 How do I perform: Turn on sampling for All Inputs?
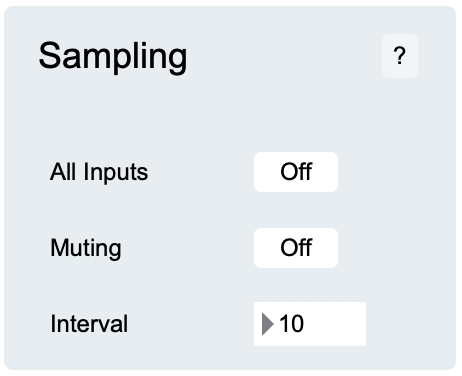point(296,172)
